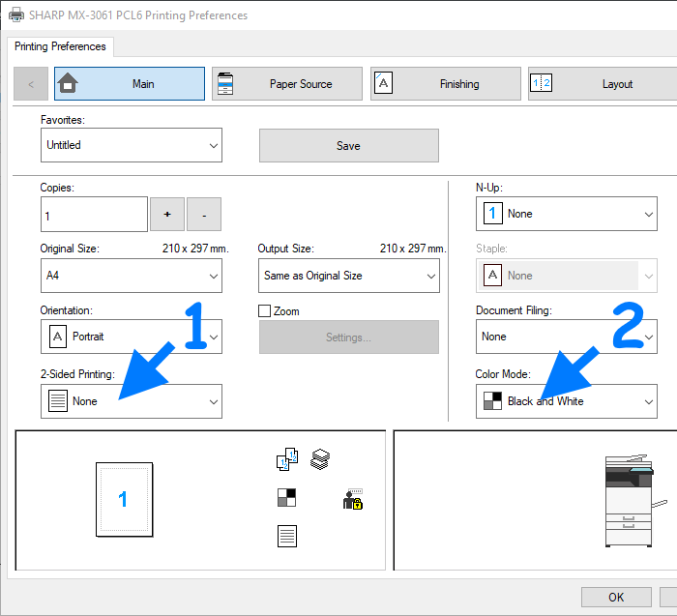Image resolution: width=677 pixels, height=616 pixels.
Task: Click the Finishing tab page icon
Action: tap(383, 83)
